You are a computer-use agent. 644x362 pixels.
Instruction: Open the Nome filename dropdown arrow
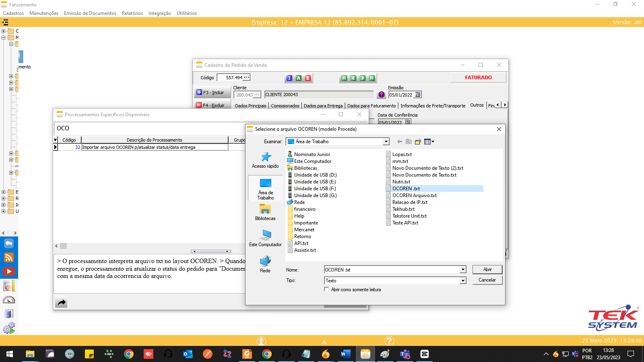pyautogui.click(x=463, y=269)
